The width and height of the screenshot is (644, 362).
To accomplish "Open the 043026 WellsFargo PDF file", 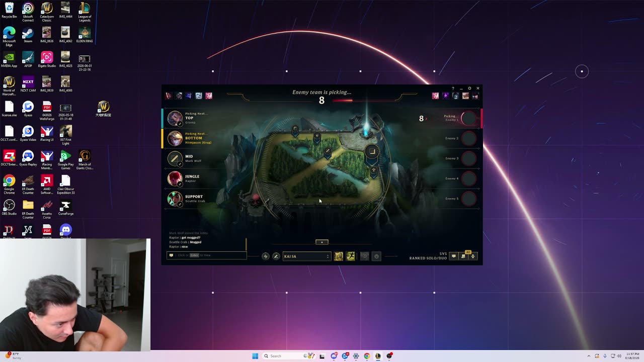I will click(47, 110).
